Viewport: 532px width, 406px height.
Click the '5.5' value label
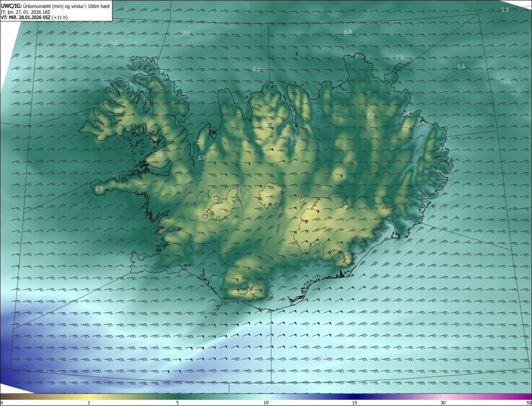505,10
